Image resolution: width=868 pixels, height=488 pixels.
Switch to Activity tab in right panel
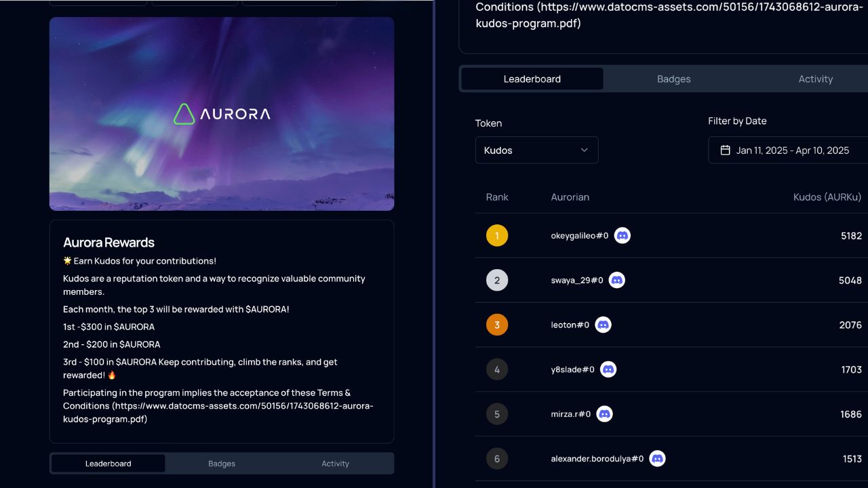815,79
